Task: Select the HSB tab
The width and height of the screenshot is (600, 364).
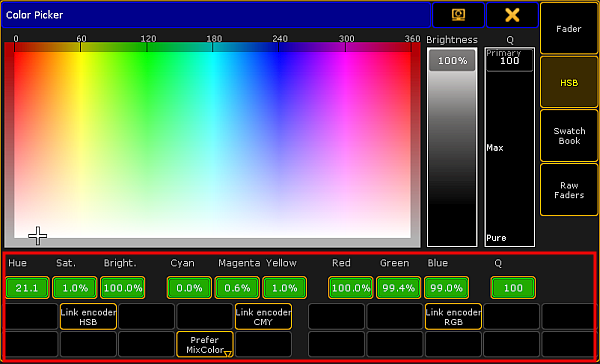Action: [569, 83]
